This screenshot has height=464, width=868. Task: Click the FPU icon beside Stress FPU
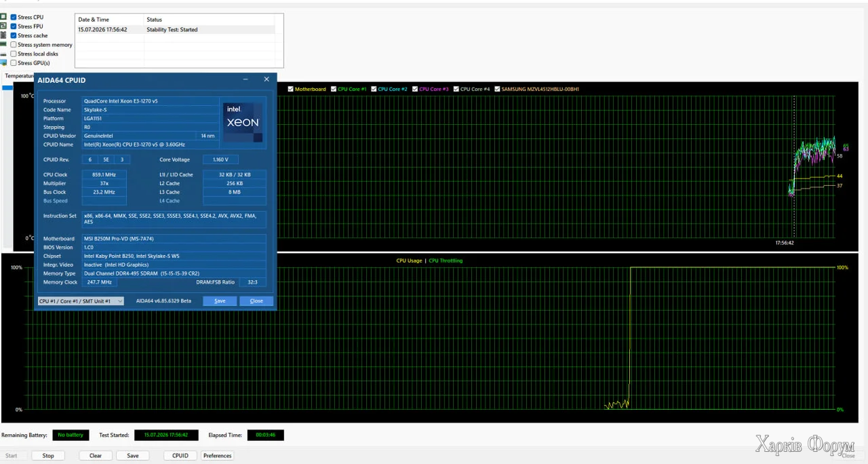click(3, 26)
